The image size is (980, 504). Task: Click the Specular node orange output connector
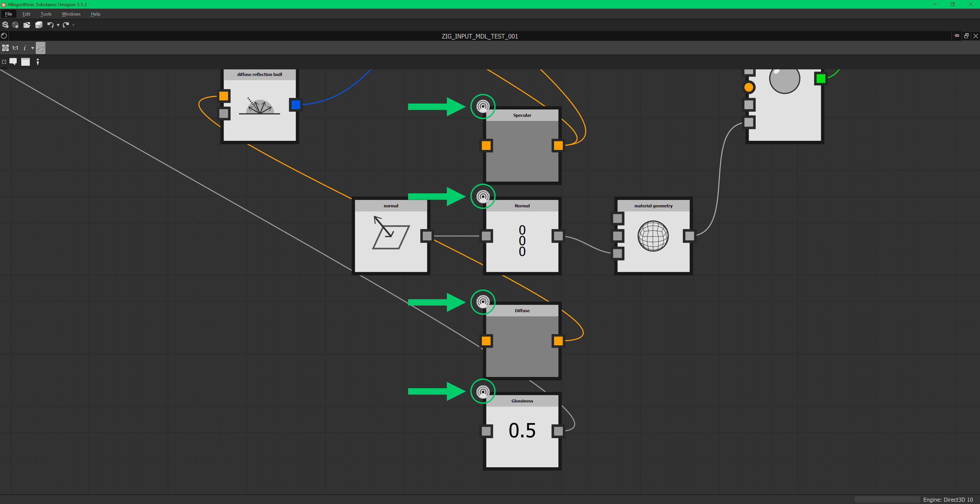click(x=558, y=146)
